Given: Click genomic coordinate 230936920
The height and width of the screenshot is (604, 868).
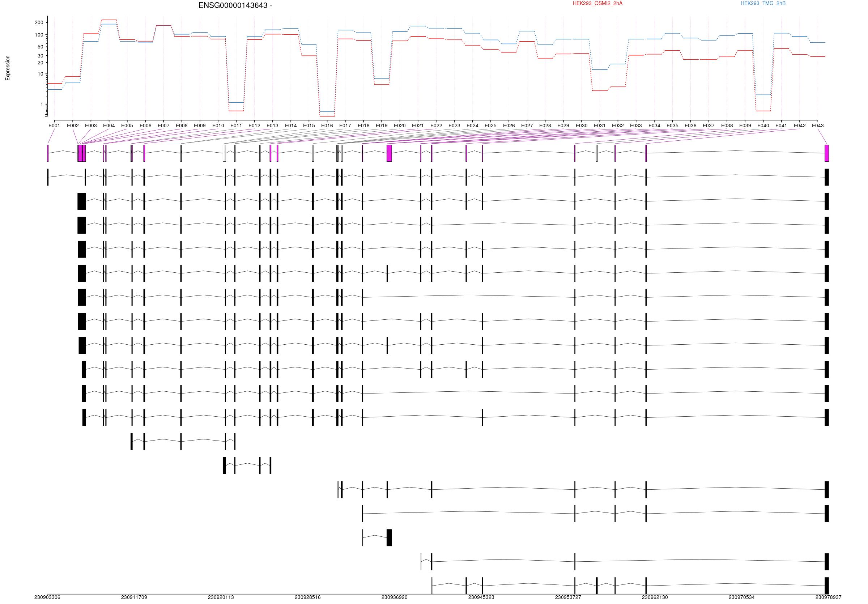Looking at the screenshot, I should [x=394, y=597].
